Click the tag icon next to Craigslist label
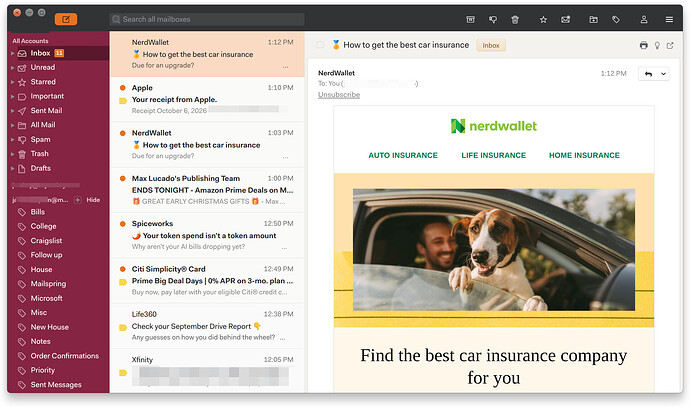Screen dimensions: 690x407 pyautogui.click(x=22, y=241)
